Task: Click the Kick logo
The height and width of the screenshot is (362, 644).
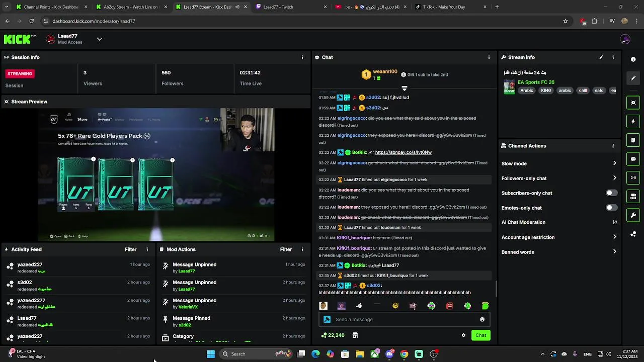Action: click(20, 39)
